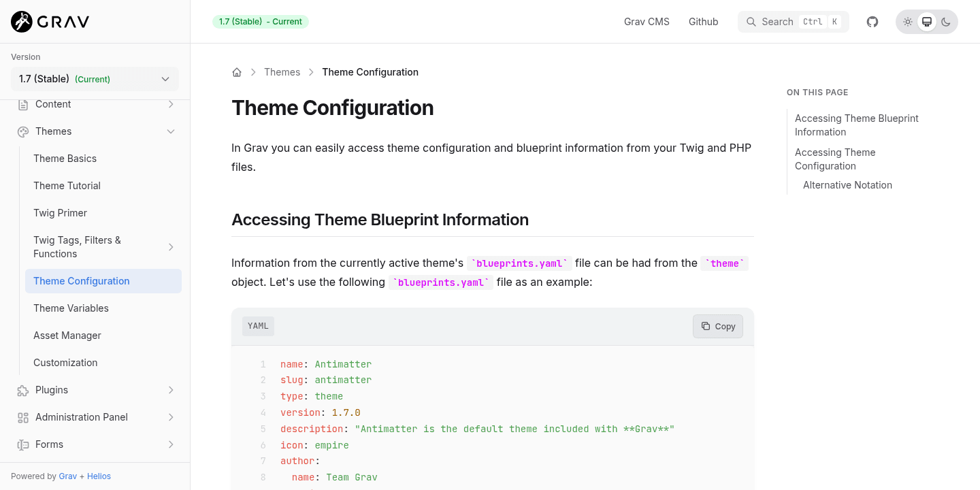Select the system theme monitor toggle

click(927, 21)
